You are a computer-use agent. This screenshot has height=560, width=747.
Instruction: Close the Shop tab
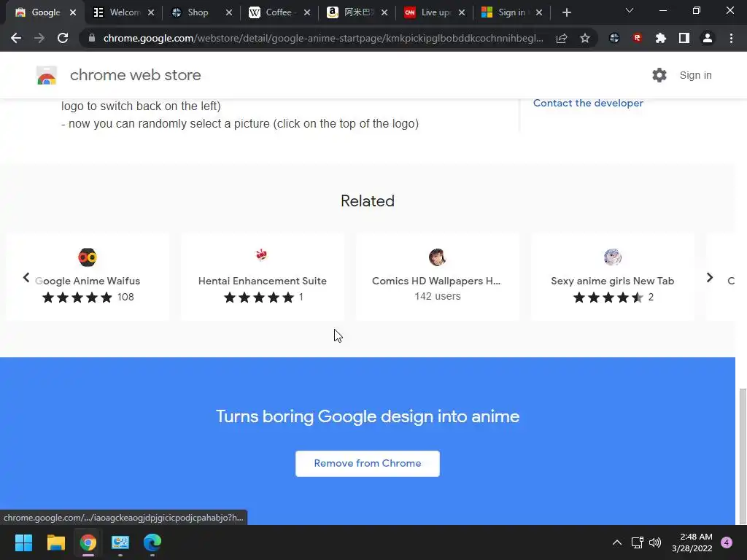(229, 13)
